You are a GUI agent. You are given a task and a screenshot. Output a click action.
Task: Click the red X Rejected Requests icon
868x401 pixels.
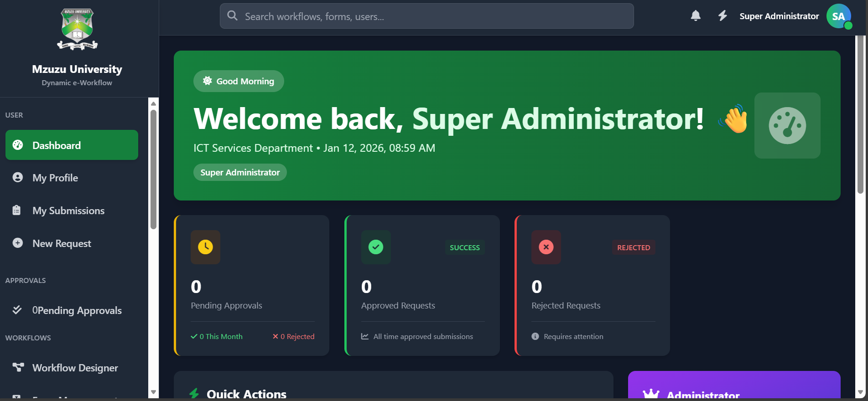coord(546,247)
